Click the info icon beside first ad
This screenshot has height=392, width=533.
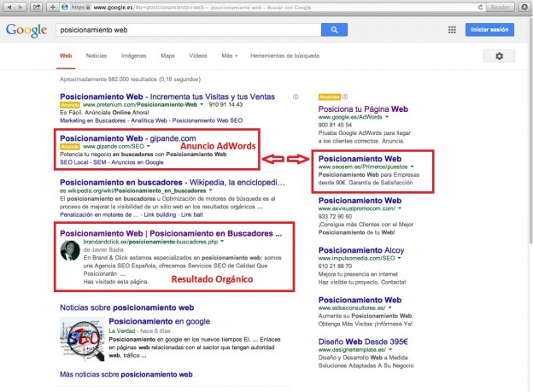tap(296, 97)
